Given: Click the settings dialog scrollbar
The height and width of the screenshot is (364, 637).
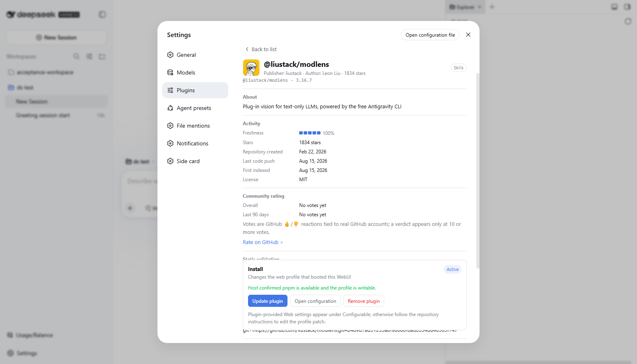Looking at the screenshot, I should point(478,171).
